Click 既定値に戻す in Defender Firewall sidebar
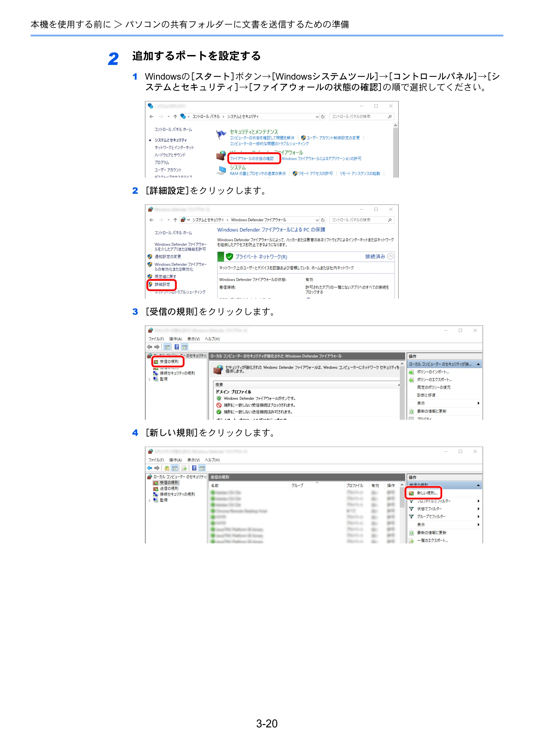This screenshot has height=756, width=534. click(x=165, y=277)
